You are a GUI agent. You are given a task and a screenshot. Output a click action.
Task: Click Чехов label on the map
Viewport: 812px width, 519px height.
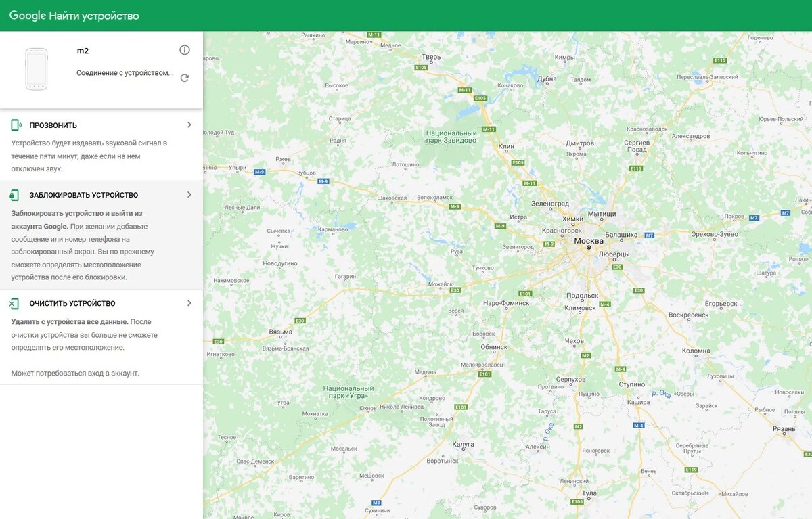pos(574,341)
